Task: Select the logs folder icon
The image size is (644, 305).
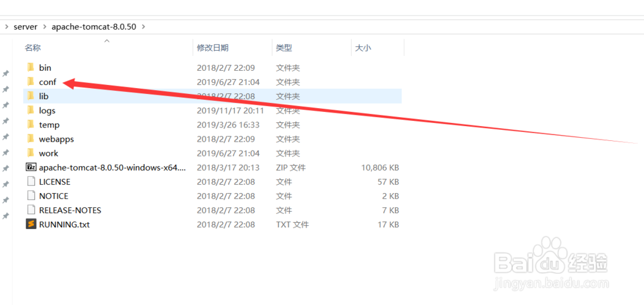Action: point(30,111)
